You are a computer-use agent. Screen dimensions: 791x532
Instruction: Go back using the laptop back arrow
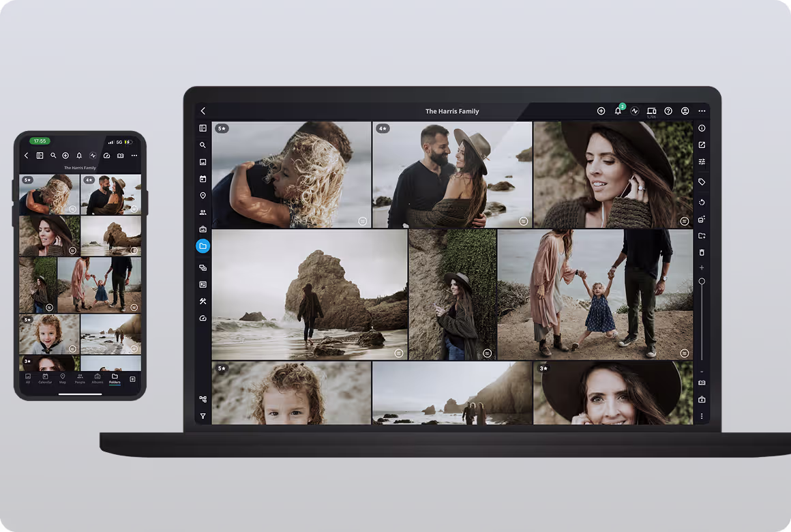click(x=203, y=111)
